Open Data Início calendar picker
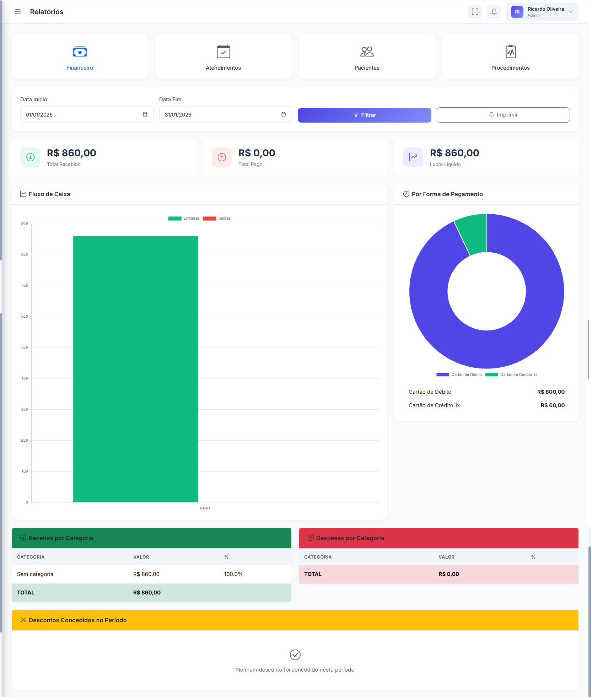Screen dimensions: 592x700 coord(145,114)
